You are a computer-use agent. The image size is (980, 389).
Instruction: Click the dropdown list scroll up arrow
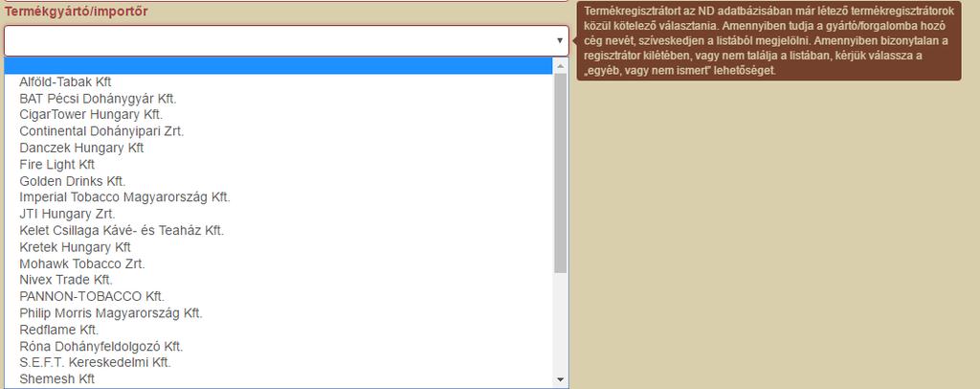560,66
